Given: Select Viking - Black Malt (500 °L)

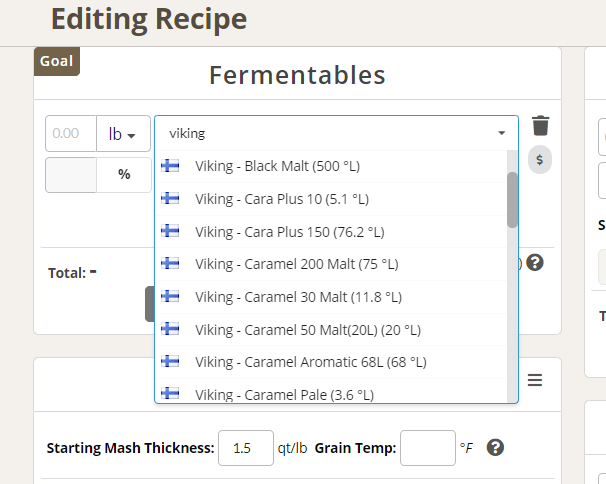Looking at the screenshot, I should point(280,166).
